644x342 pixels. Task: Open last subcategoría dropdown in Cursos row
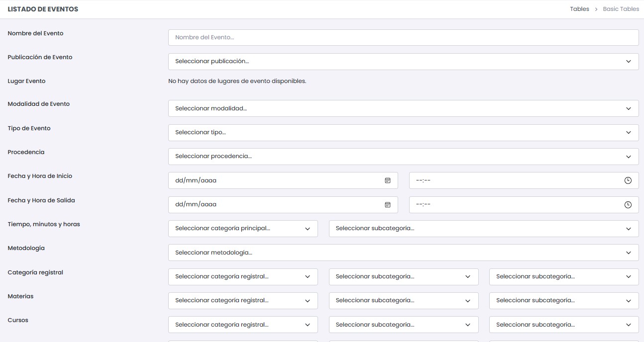(x=563, y=325)
